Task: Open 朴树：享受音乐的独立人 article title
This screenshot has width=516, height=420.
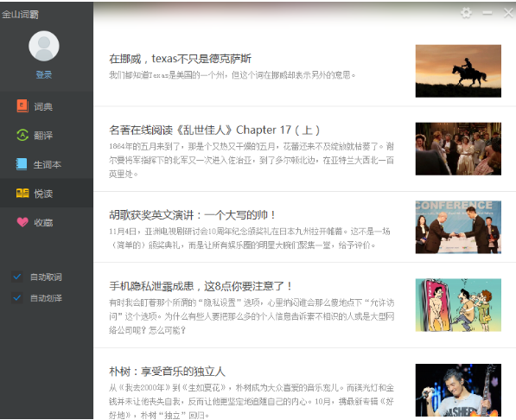Action: click(x=167, y=372)
